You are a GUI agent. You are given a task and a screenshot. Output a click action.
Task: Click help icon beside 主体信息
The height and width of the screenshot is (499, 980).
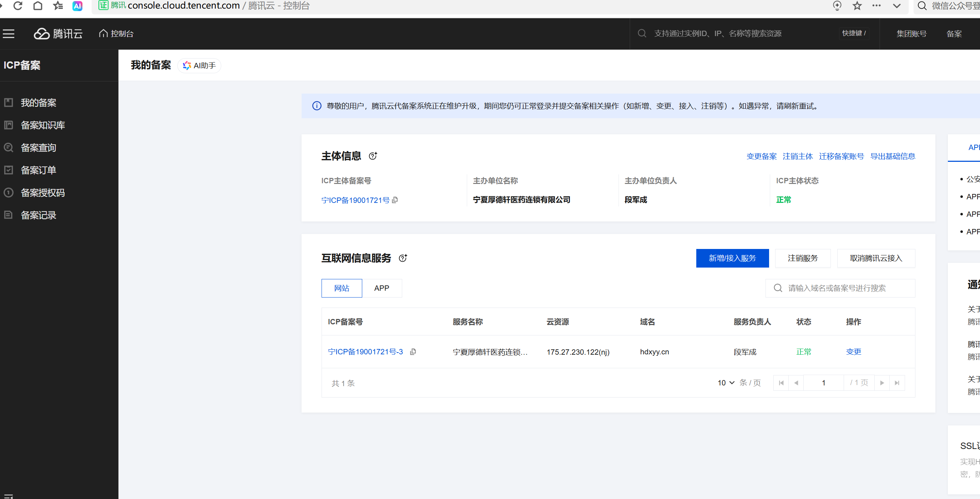(x=373, y=156)
